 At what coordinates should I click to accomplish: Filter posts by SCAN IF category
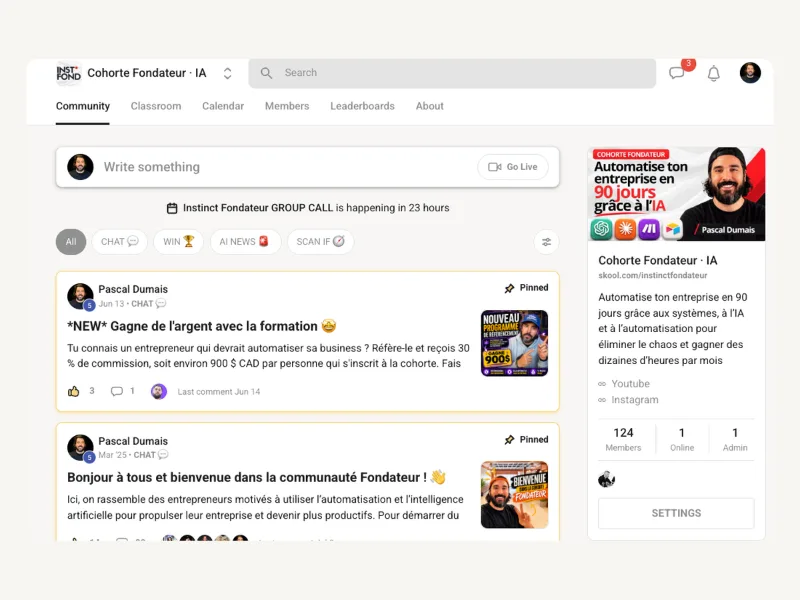coord(320,242)
